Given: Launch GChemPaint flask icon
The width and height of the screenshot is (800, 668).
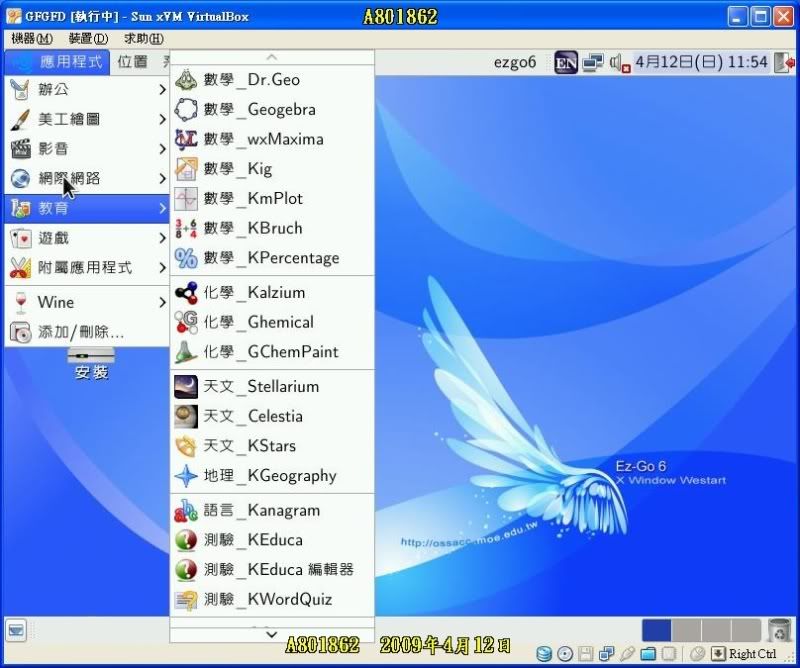Looking at the screenshot, I should [x=186, y=352].
